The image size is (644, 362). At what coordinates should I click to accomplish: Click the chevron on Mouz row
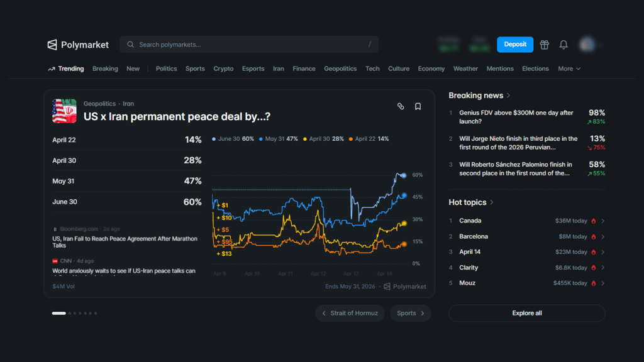602,283
